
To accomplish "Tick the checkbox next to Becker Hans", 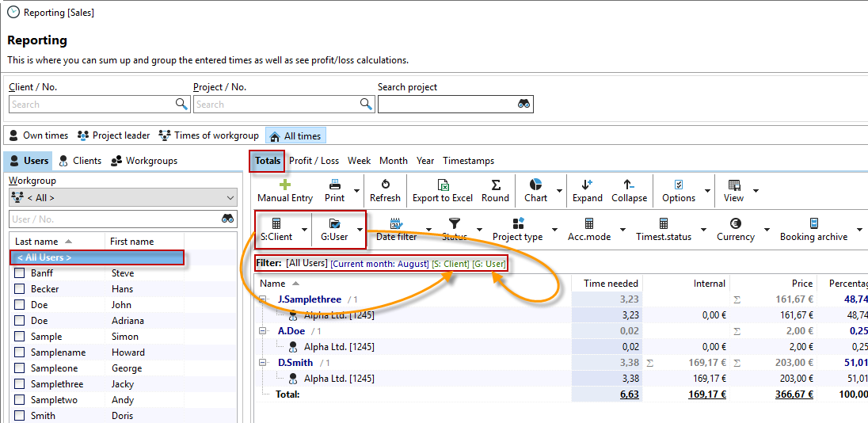I will [x=20, y=289].
